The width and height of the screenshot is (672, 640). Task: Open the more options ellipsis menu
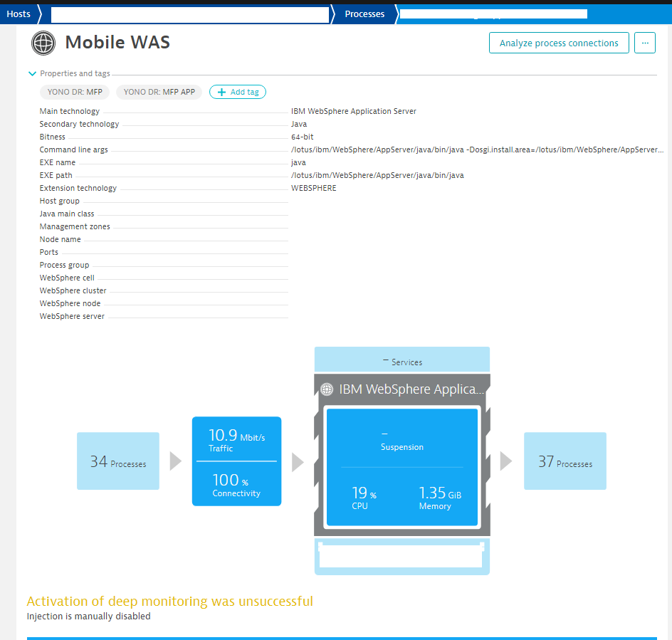point(645,43)
